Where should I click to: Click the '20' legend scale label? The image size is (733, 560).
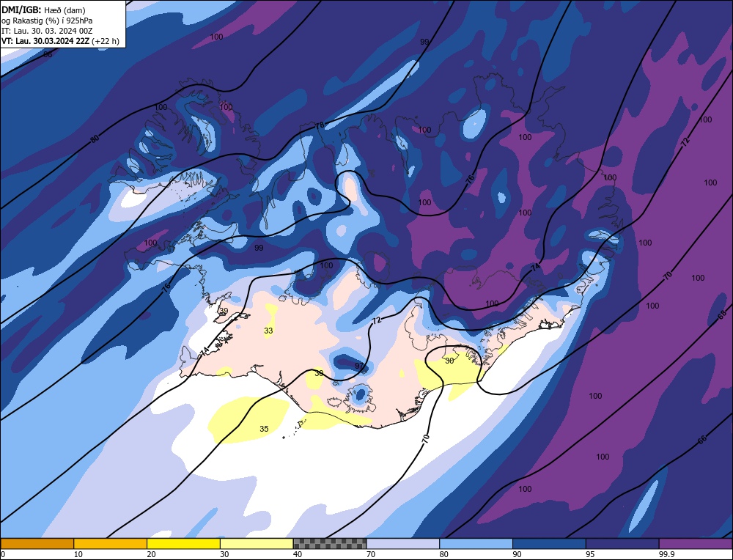point(151,554)
